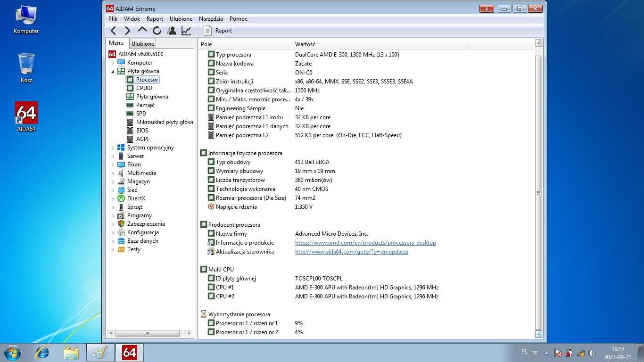Image resolution: width=644 pixels, height=362 pixels.
Task: Select CPUID under Płyta główna
Action: click(144, 88)
